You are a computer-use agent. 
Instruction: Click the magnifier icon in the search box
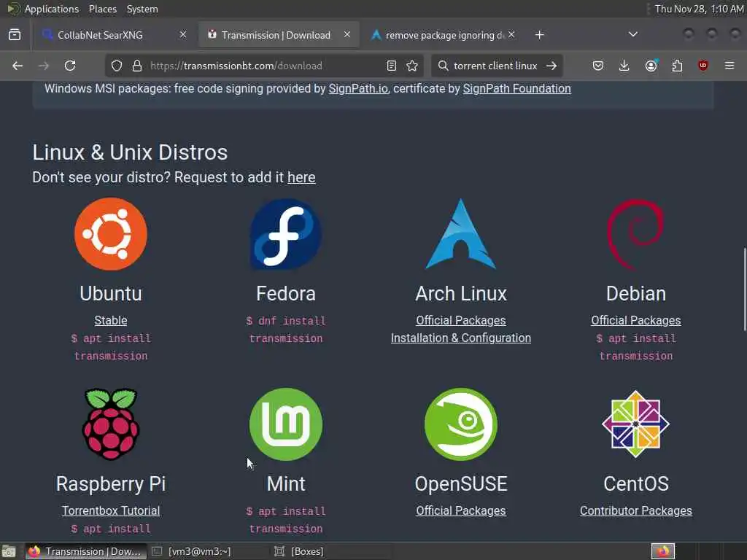click(443, 66)
